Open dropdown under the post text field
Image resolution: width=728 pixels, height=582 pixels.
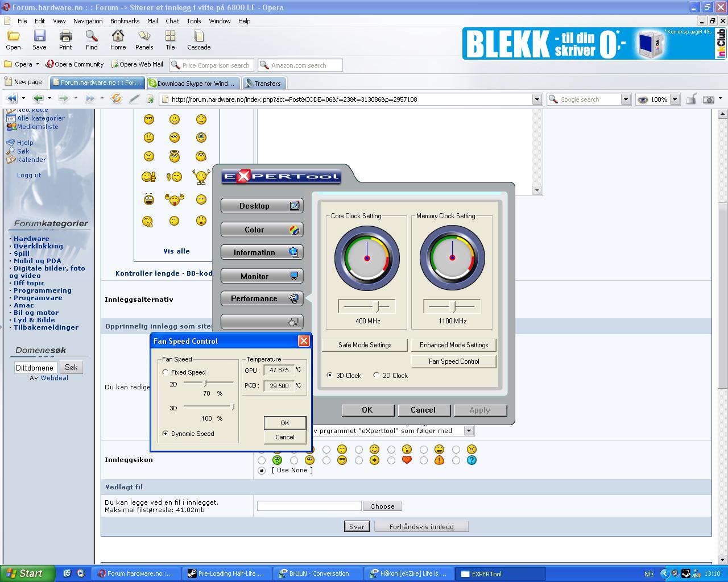pyautogui.click(x=469, y=431)
